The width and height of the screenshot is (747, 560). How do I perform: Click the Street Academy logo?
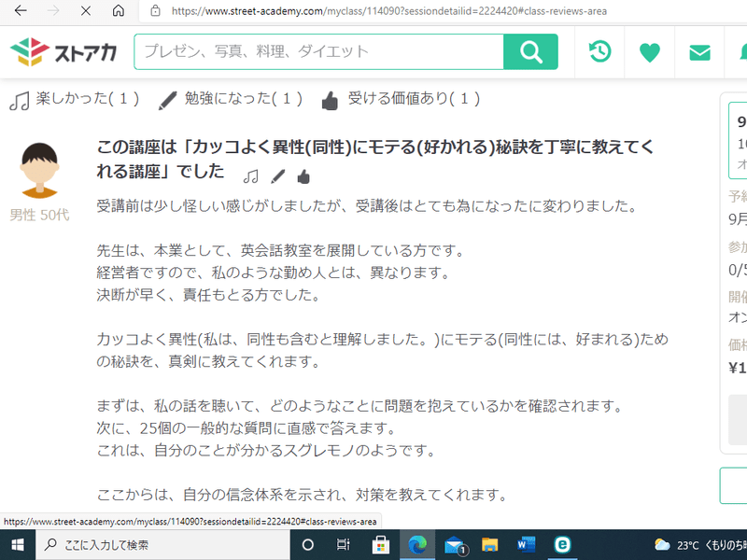[x=63, y=52]
